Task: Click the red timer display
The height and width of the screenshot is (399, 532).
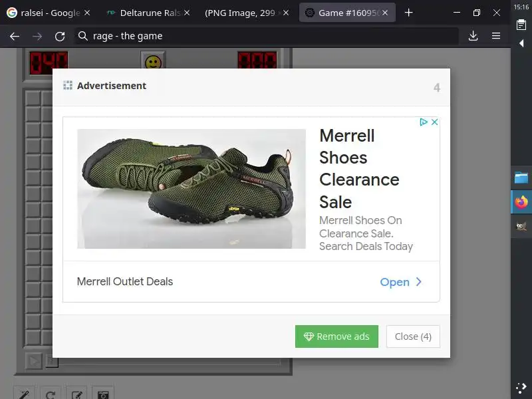Action: pyautogui.click(x=257, y=60)
